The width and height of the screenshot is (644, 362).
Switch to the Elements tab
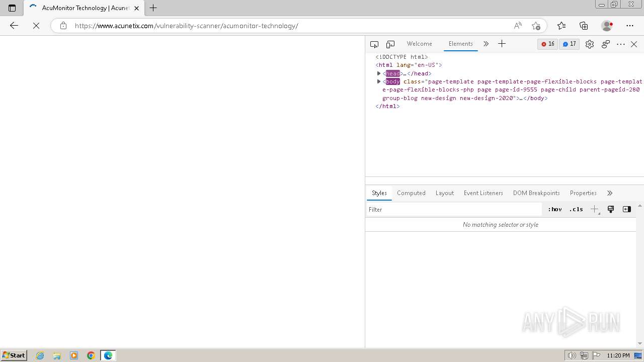pos(460,44)
